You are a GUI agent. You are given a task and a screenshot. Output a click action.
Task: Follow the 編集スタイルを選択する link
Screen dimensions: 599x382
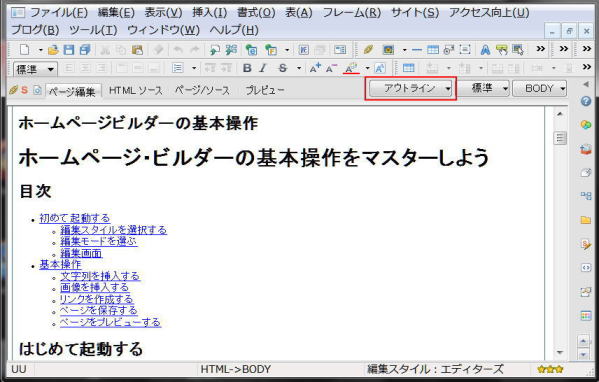click(x=113, y=230)
